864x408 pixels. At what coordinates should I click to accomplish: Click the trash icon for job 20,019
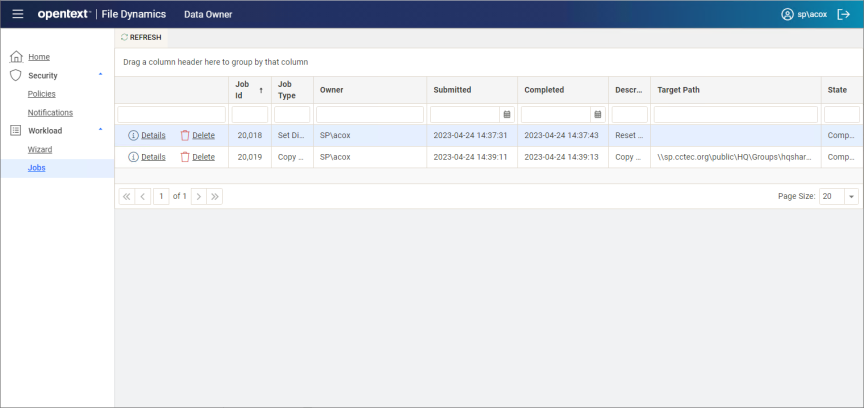(x=185, y=157)
